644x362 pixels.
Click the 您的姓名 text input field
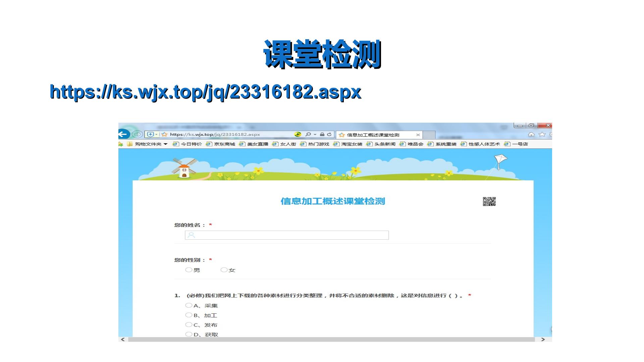[287, 235]
